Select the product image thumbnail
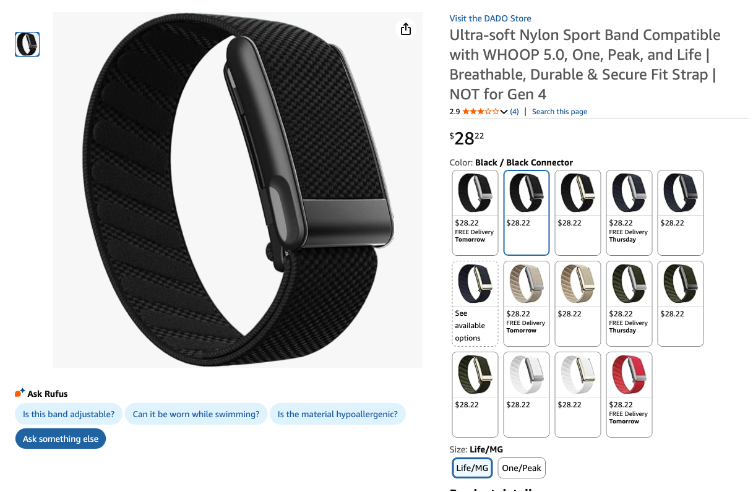Screen dimensions: 752x492 point(27,45)
